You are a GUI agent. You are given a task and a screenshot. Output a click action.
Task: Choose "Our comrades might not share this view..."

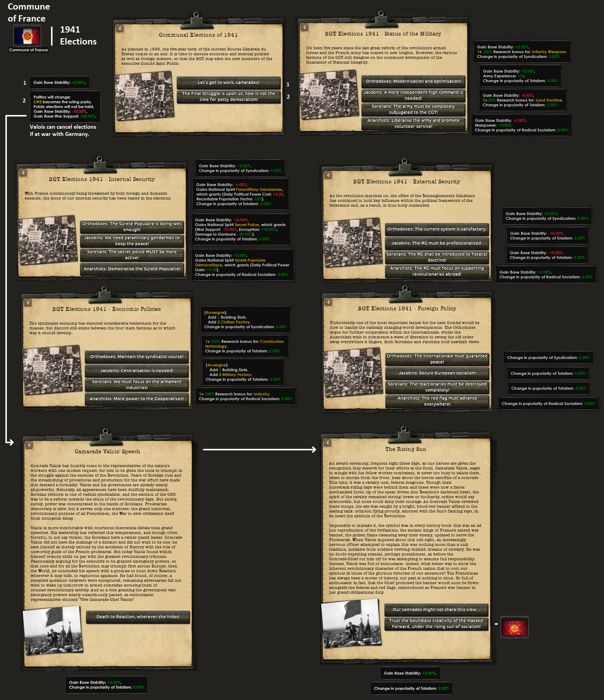pos(436,610)
